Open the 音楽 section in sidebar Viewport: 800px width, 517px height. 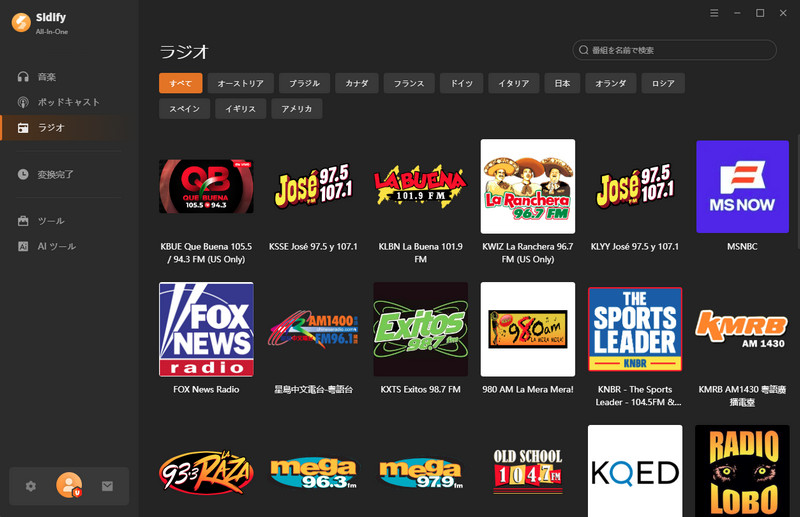(x=47, y=77)
